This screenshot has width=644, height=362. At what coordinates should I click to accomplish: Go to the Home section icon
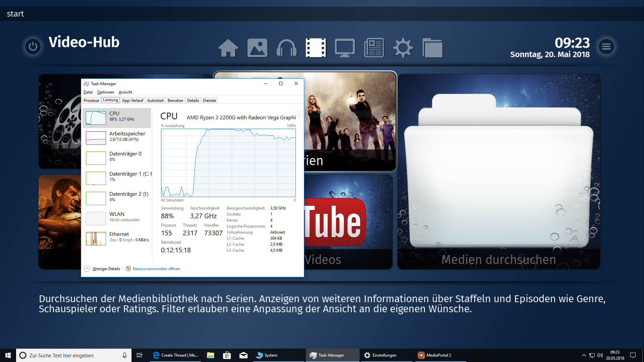[228, 48]
